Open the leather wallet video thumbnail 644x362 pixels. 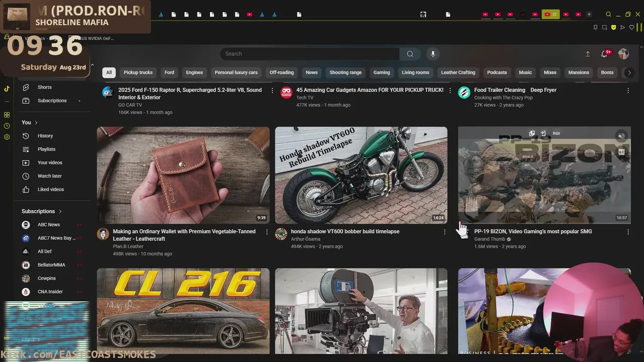[183, 175]
